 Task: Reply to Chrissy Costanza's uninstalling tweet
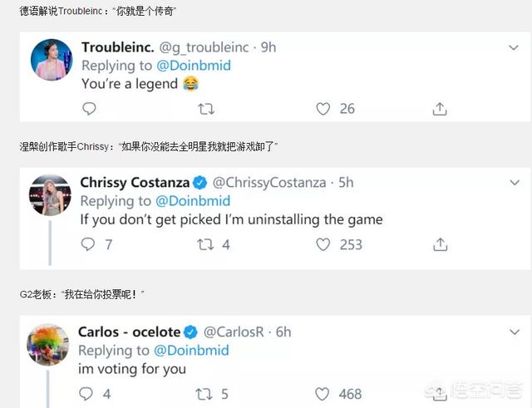pyautogui.click(x=88, y=244)
